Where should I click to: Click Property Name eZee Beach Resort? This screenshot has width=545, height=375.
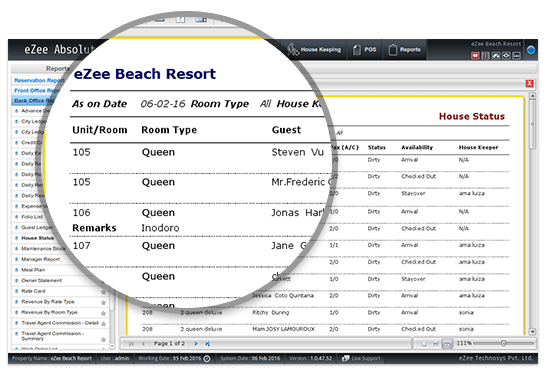point(52,358)
